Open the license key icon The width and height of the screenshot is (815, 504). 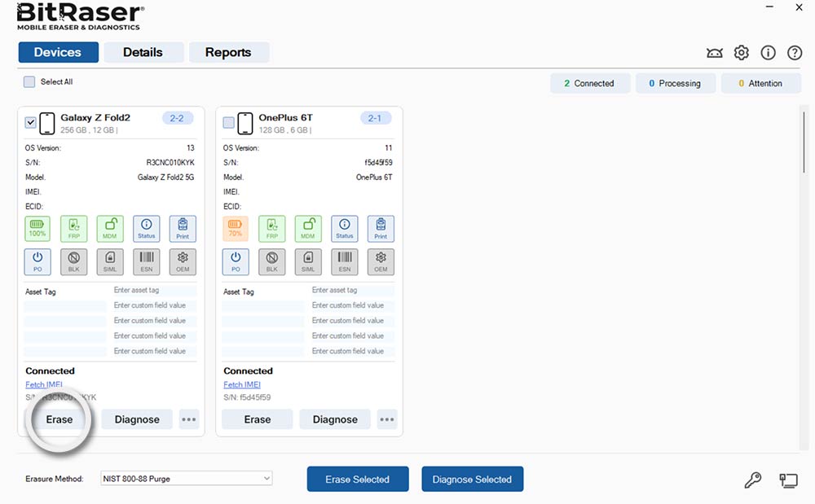pyautogui.click(x=752, y=480)
